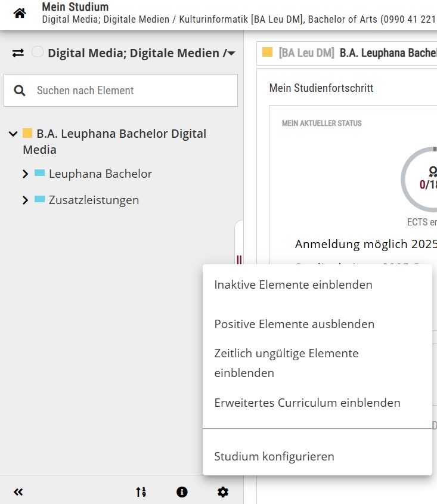Click inside the 'Suchen nach Element' search field
This screenshot has width=437, height=504.
pos(119,90)
